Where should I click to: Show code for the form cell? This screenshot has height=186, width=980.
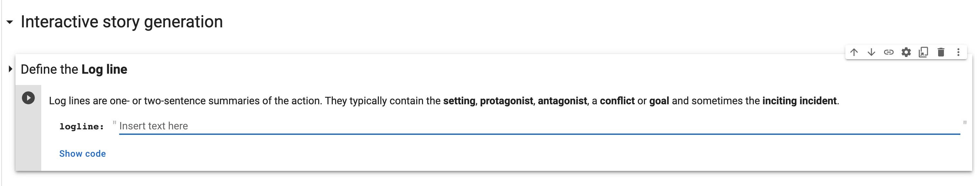pos(82,154)
